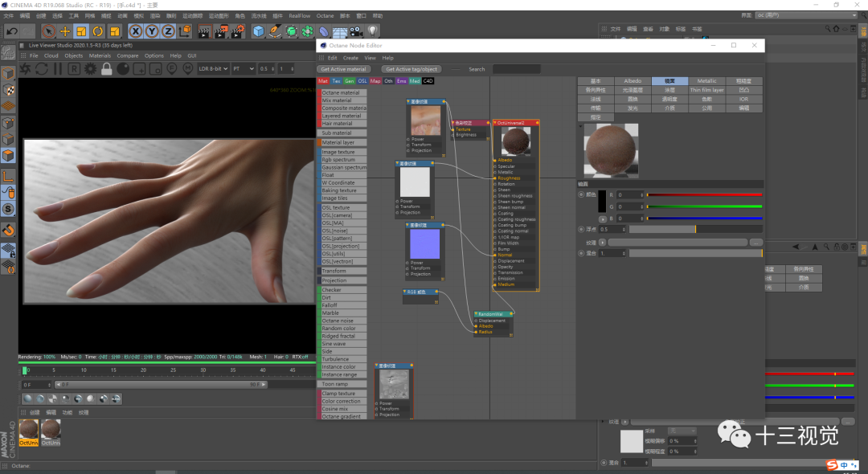The width and height of the screenshot is (868, 474).
Task: Add an Octane material node from the list
Action: click(342, 93)
